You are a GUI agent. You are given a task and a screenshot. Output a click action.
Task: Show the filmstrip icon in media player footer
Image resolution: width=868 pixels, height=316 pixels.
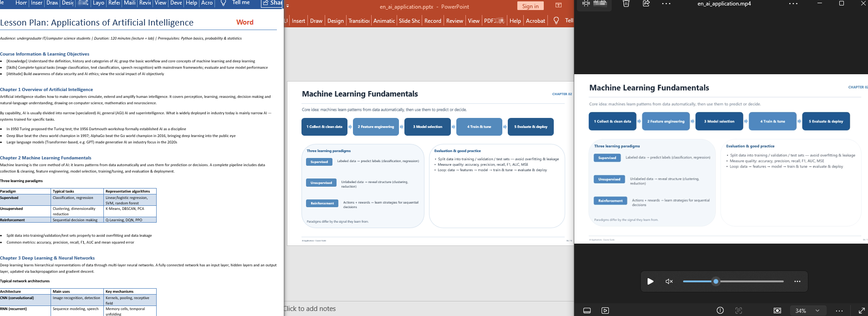(x=587, y=311)
